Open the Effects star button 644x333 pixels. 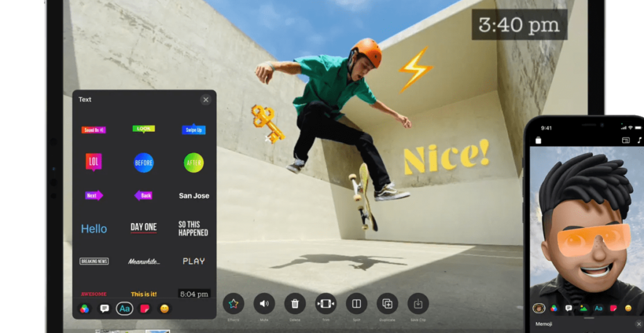coord(233,304)
